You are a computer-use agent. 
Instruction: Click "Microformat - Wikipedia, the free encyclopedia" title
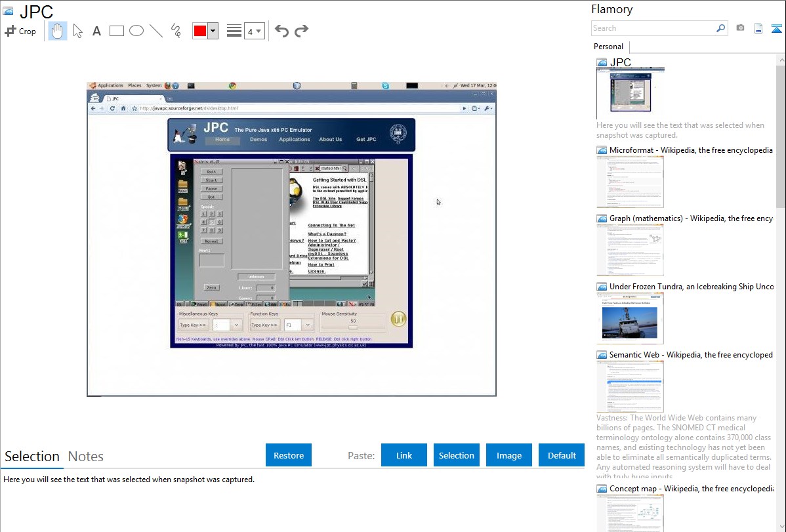pos(691,150)
